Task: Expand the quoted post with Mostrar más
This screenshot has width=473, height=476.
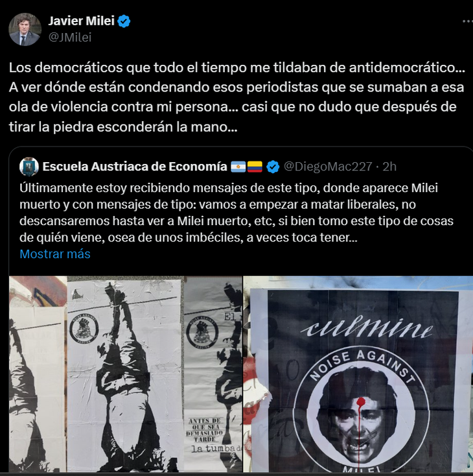Action: pyautogui.click(x=55, y=254)
